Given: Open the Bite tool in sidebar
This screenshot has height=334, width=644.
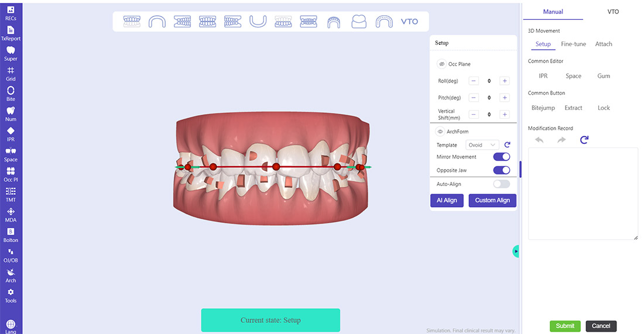Looking at the screenshot, I should 11,94.
